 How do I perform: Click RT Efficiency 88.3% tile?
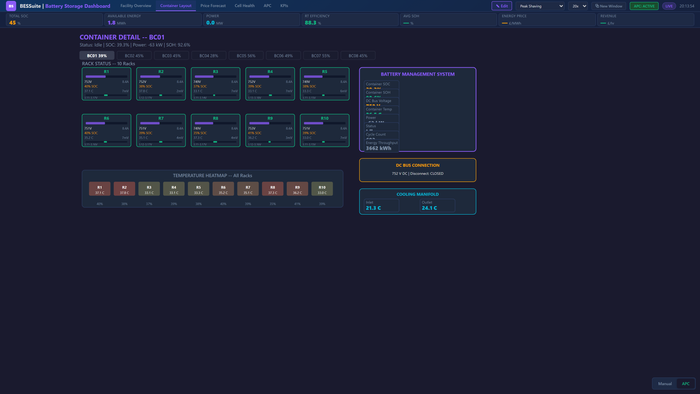click(350, 20)
